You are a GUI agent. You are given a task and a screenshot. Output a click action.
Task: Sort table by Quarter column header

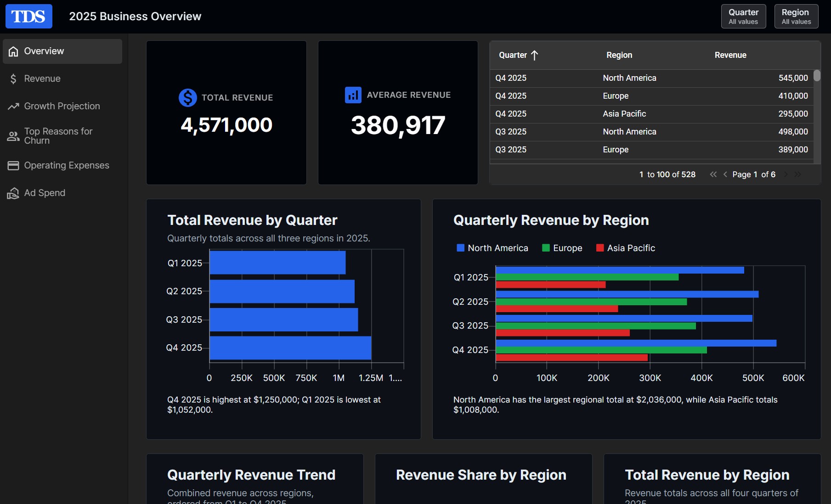click(x=513, y=55)
